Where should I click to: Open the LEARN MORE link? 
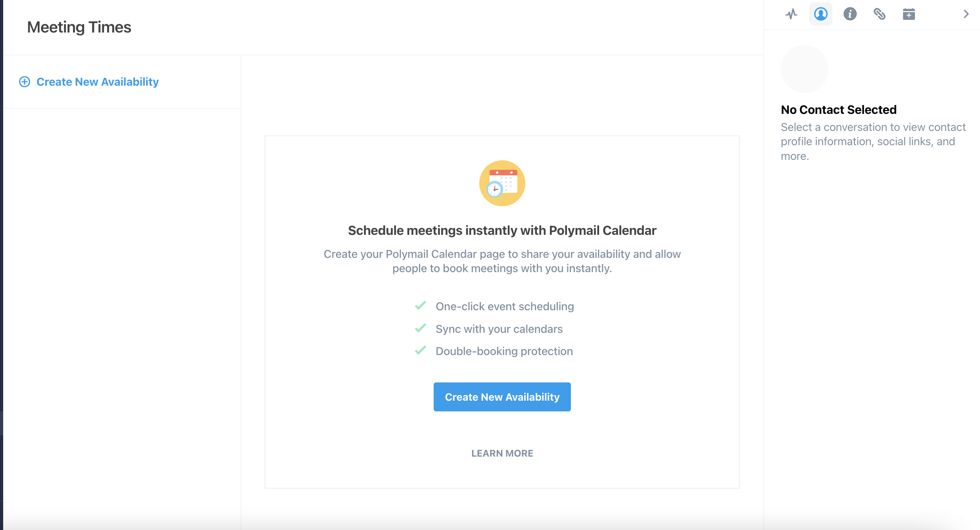[502, 453]
